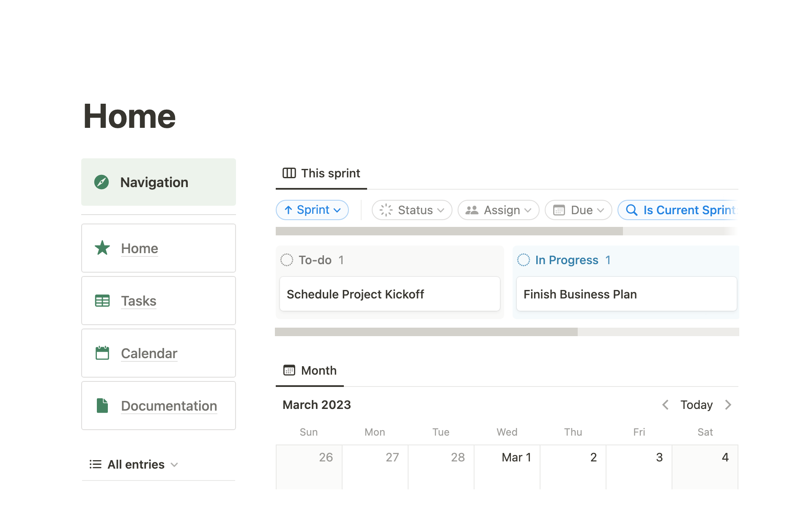Viewport: 812px width, 508px height.
Task: Click the compass Navigation icon
Action: pyautogui.click(x=101, y=182)
